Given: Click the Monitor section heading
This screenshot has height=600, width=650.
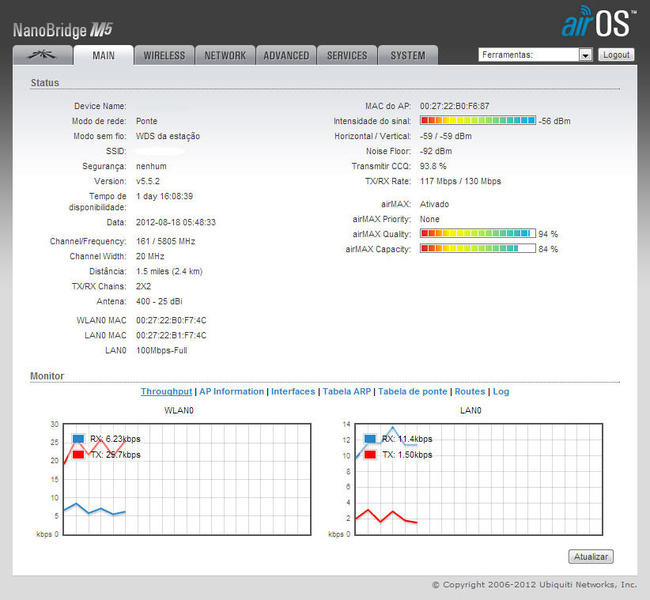Looking at the screenshot, I should coord(47,376).
